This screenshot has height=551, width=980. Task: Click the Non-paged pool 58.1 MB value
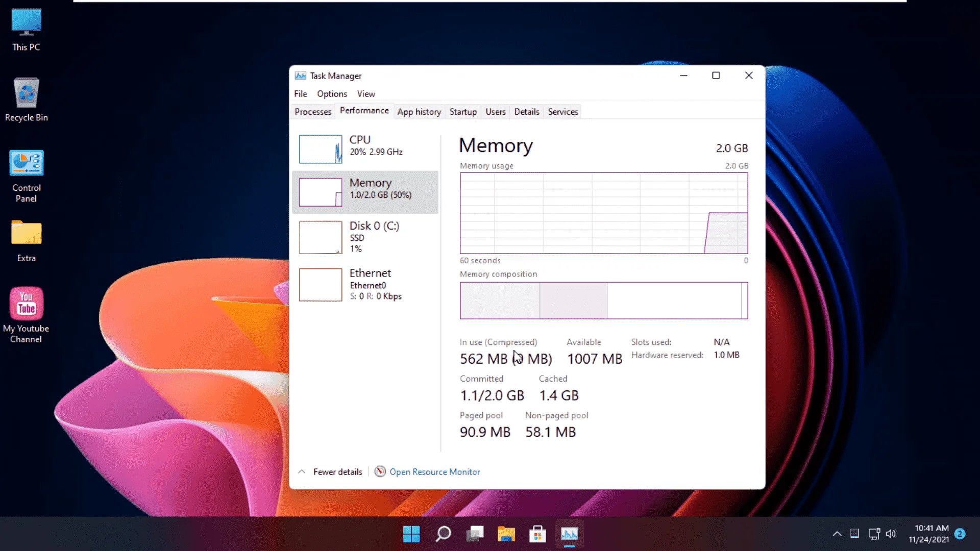pyautogui.click(x=551, y=432)
